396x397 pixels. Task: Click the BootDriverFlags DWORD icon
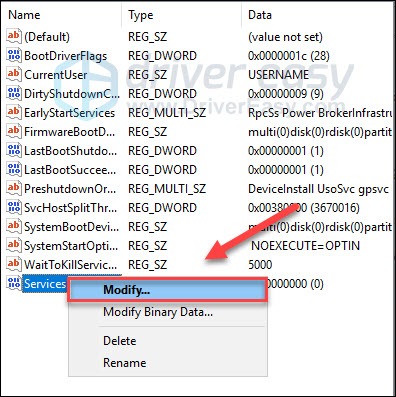pyautogui.click(x=14, y=55)
